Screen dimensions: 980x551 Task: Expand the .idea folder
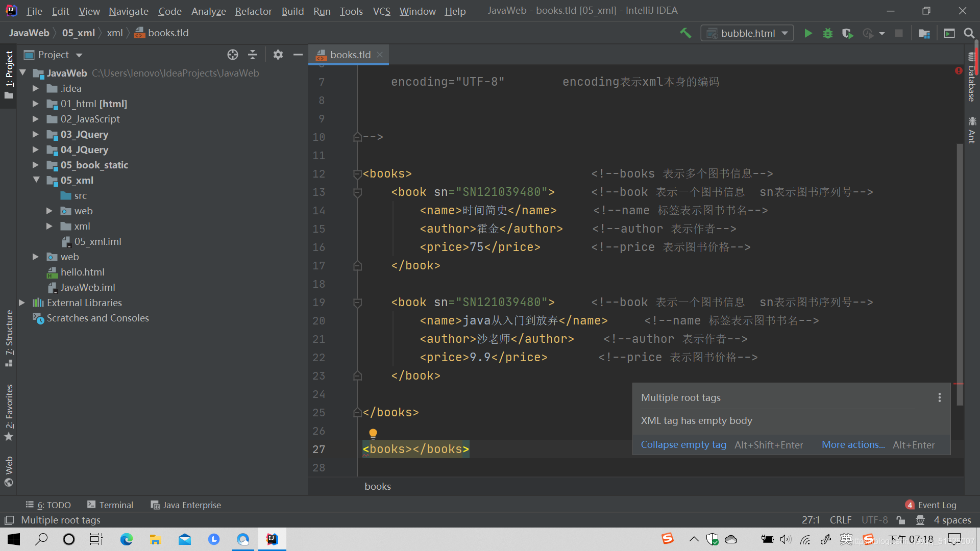[x=36, y=88]
